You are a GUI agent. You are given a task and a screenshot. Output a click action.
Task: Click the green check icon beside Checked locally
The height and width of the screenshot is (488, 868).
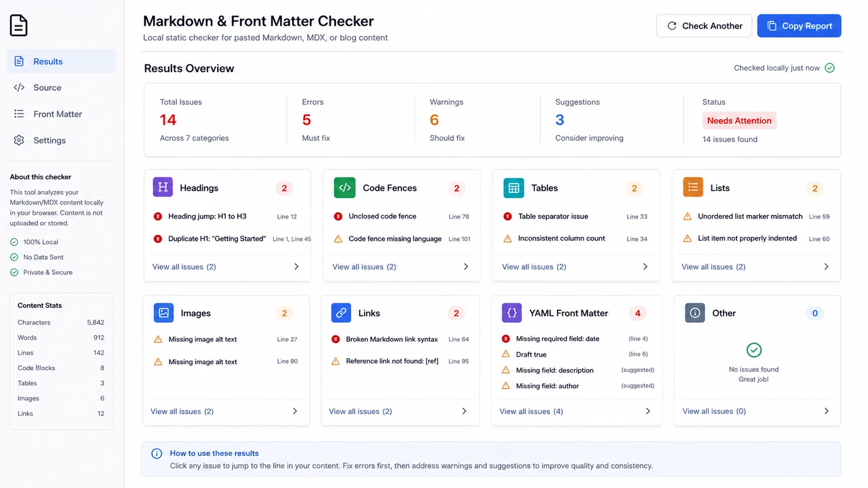click(x=829, y=68)
